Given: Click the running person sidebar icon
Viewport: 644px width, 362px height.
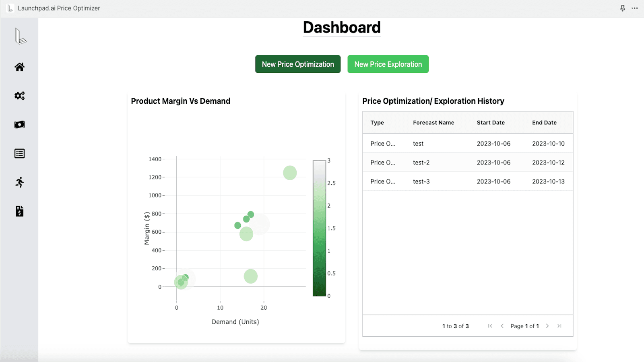Looking at the screenshot, I should coord(19,183).
